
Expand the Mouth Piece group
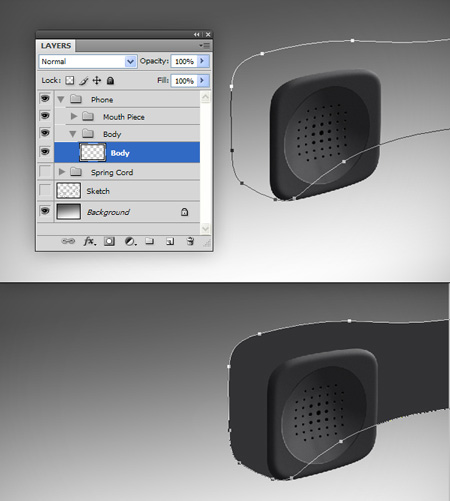[x=74, y=116]
